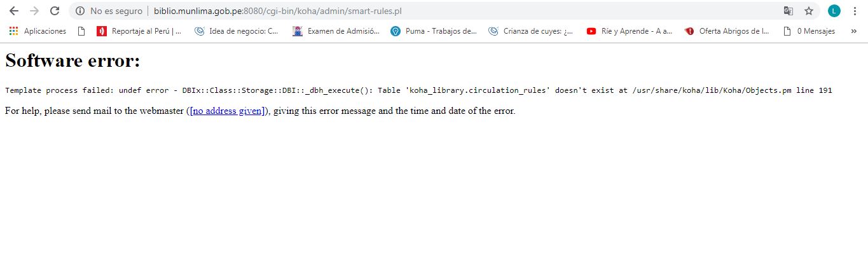View the 'No es seguro' site information
The image size is (868, 264).
click(109, 11)
